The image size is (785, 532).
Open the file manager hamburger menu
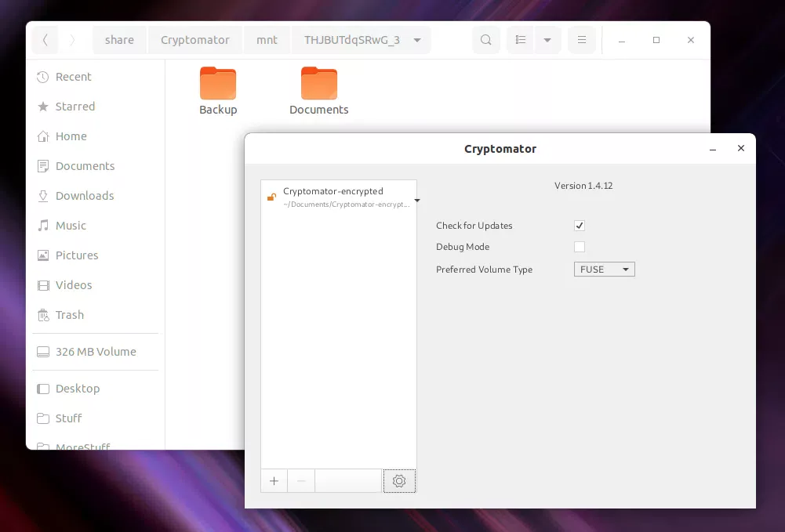click(581, 40)
